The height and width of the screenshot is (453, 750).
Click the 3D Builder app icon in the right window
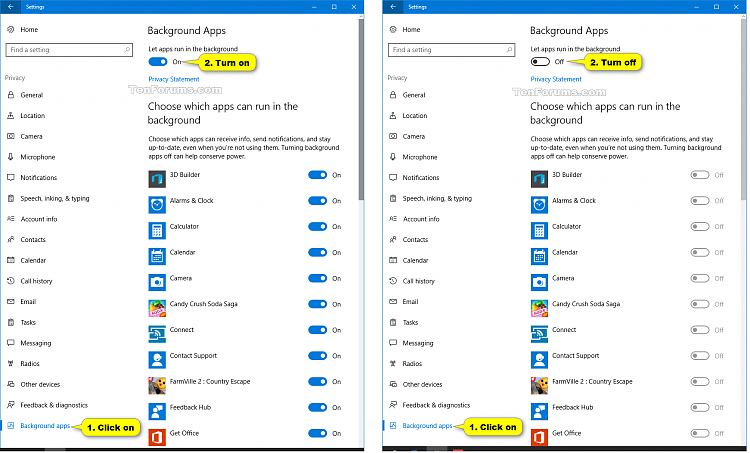coord(540,179)
